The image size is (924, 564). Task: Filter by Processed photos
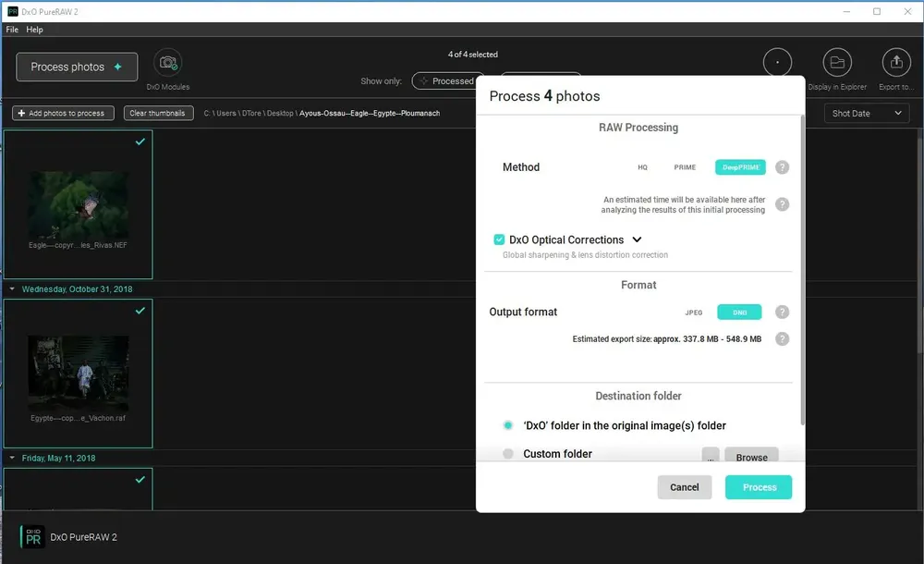[x=448, y=80]
